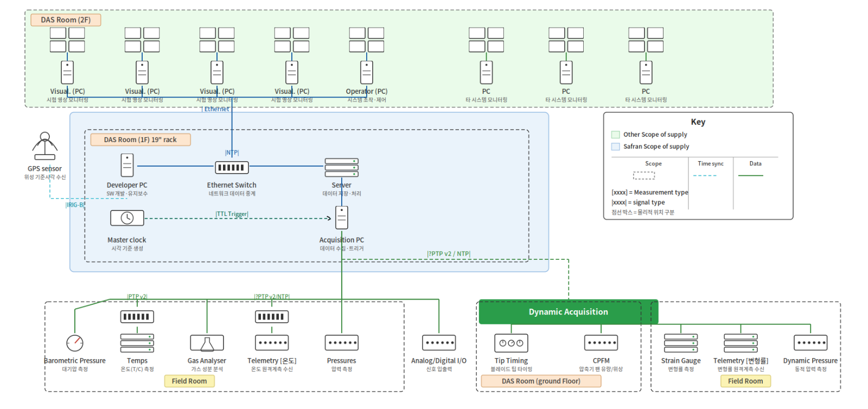This screenshot has width=868, height=409.
Task: Click the "시각 기준 생성" caption
Action: (127, 248)
